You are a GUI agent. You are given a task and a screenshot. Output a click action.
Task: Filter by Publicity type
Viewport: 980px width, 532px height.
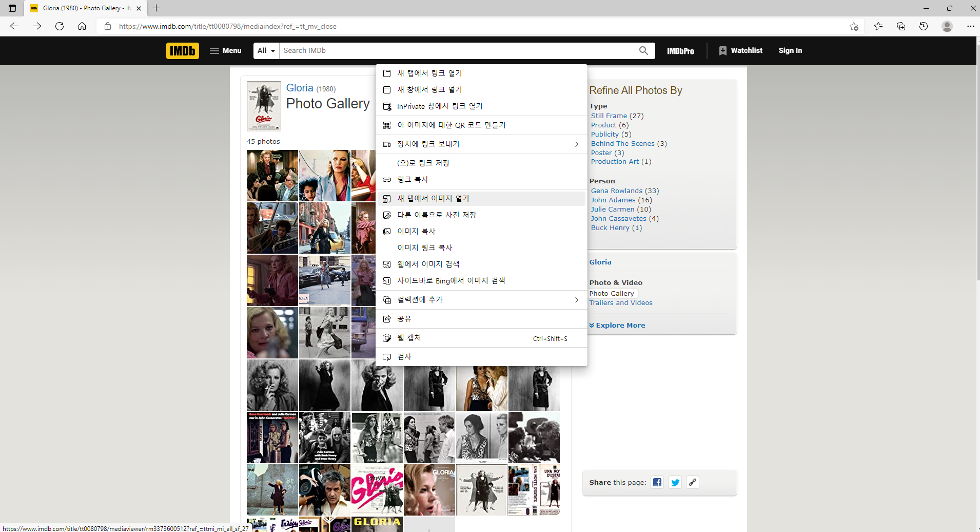[x=605, y=135]
